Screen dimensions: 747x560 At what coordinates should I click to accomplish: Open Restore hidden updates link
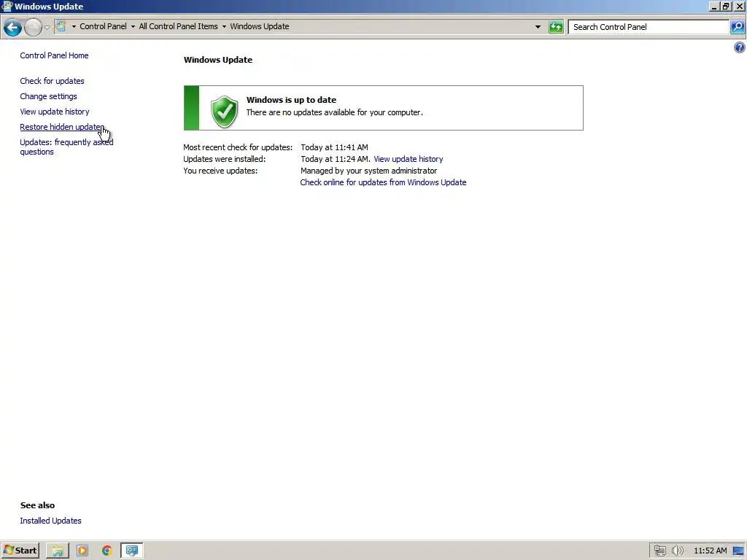62,127
